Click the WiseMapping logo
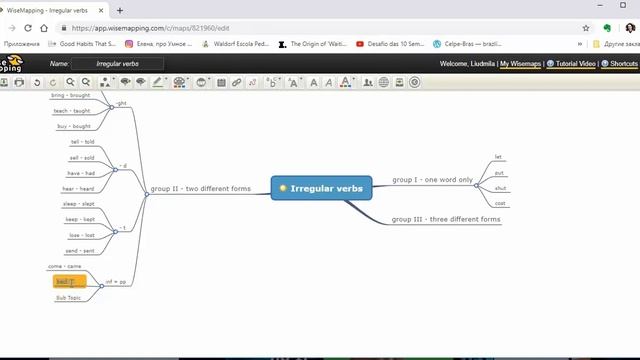 tap(11, 63)
